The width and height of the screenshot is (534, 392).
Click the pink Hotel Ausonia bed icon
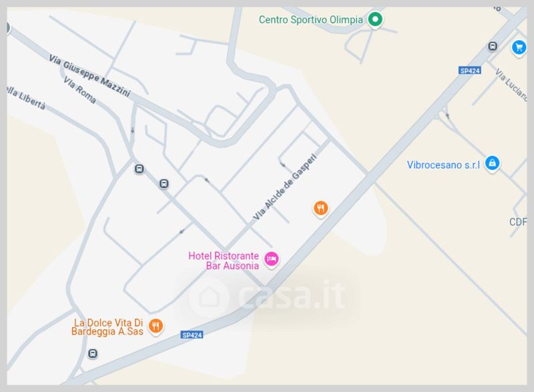pyautogui.click(x=272, y=259)
